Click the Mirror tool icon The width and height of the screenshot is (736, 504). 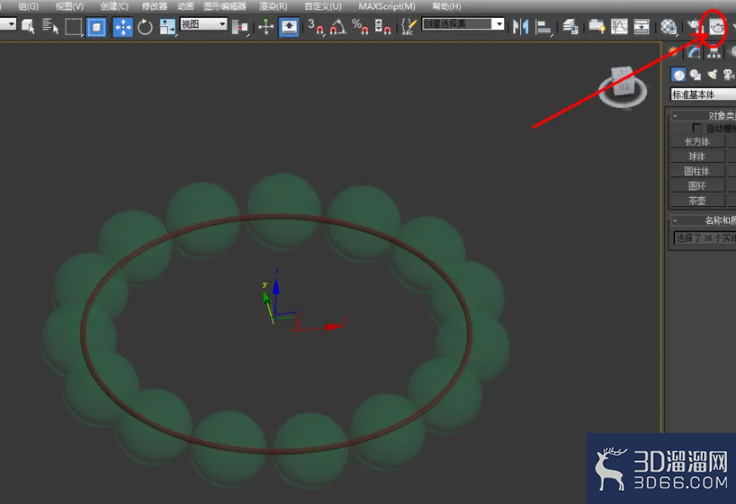coord(521,27)
